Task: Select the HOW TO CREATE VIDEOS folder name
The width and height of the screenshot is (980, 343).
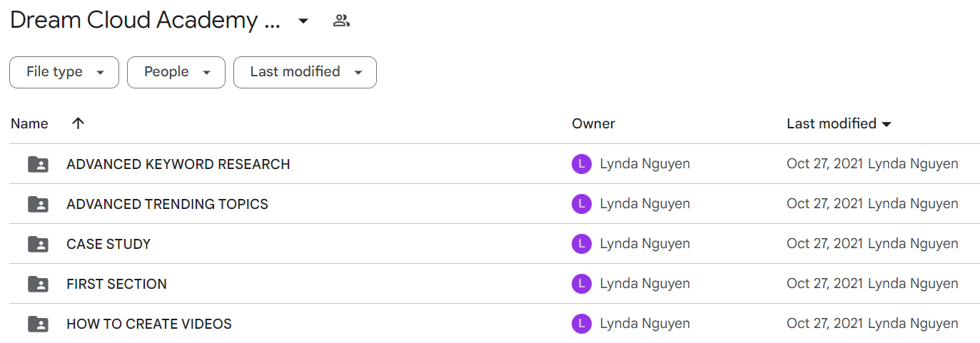Action: (149, 324)
